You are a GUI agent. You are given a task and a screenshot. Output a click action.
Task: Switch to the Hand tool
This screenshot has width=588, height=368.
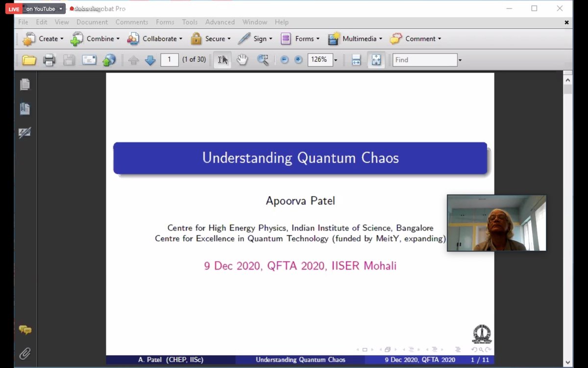[x=243, y=60]
